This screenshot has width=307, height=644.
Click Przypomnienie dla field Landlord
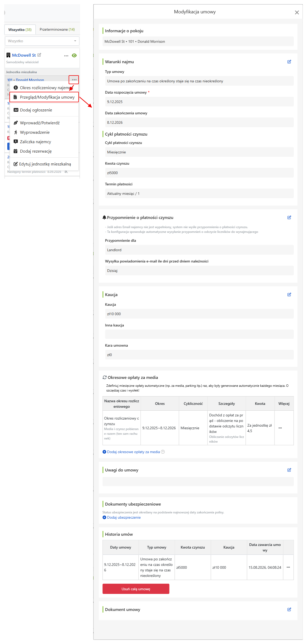(199, 250)
